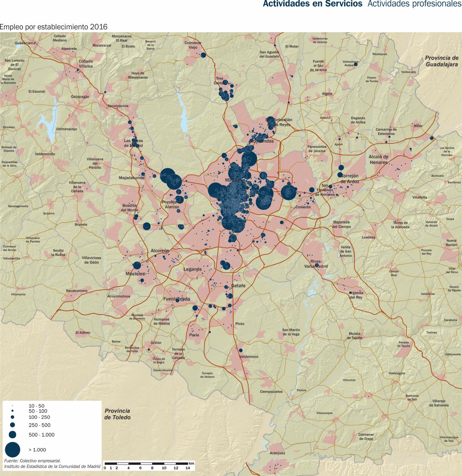Select the Aranjuez town label
Image resolution: width=462 pixels, height=476 pixels.
[278, 453]
